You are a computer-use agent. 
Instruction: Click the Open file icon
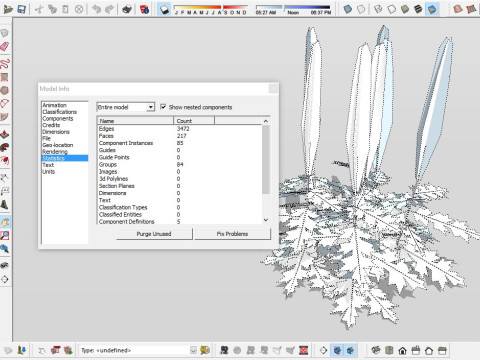8,9
